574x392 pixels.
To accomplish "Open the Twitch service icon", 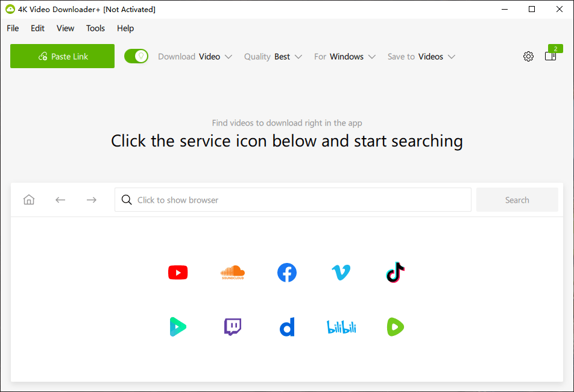I will (x=233, y=327).
